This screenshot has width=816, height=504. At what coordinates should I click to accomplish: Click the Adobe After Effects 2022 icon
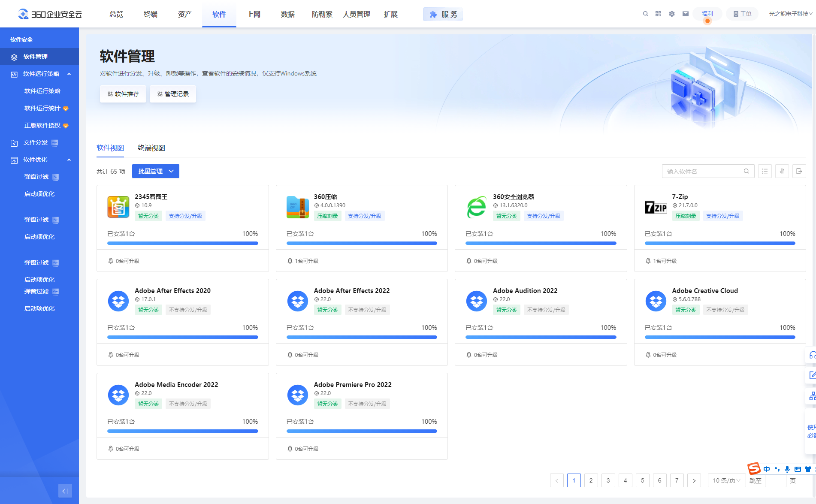[298, 301]
